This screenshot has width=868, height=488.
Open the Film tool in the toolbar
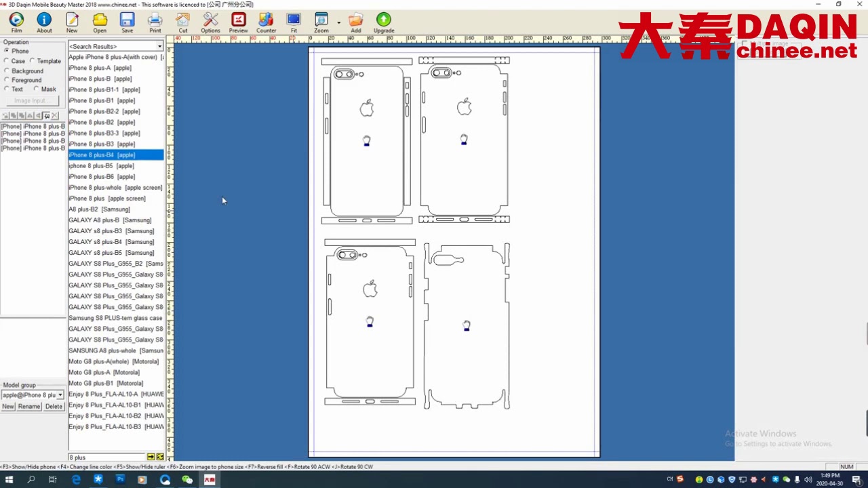click(x=16, y=22)
